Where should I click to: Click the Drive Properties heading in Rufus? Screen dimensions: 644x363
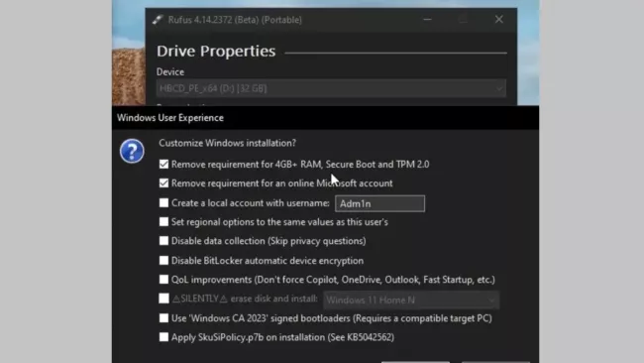216,51
